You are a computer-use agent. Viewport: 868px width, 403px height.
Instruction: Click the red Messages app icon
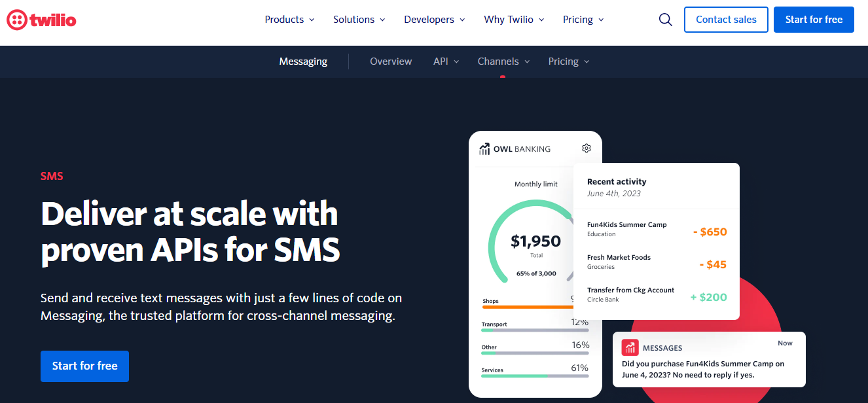[x=630, y=347]
